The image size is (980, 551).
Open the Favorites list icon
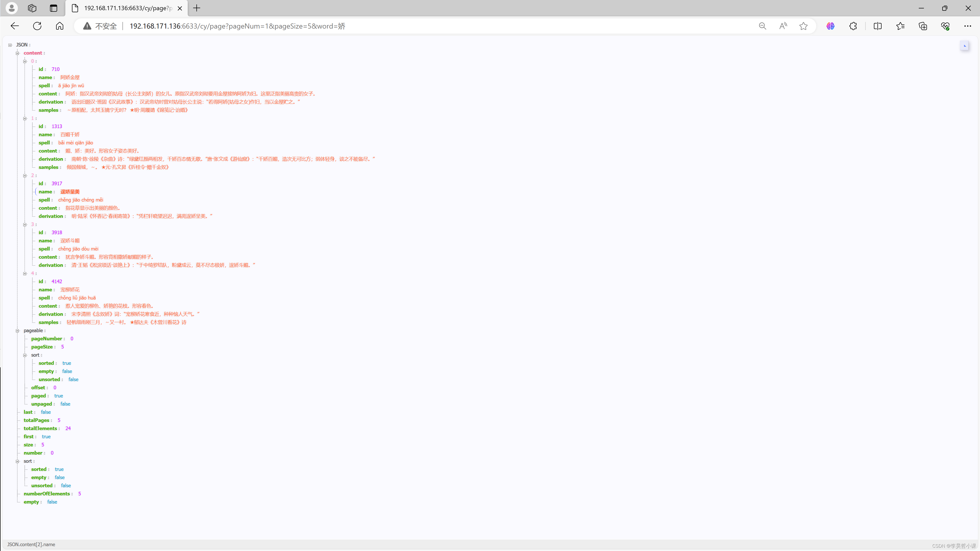(x=900, y=26)
